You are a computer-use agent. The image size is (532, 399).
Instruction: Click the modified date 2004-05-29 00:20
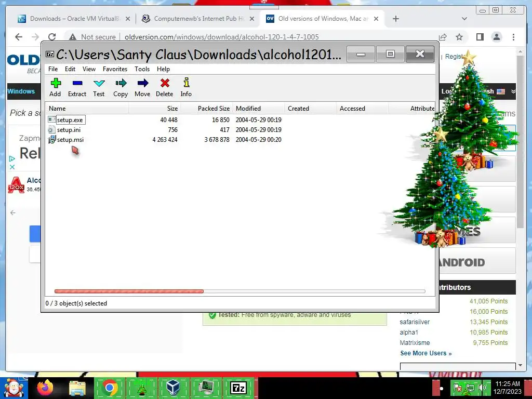[259, 140]
